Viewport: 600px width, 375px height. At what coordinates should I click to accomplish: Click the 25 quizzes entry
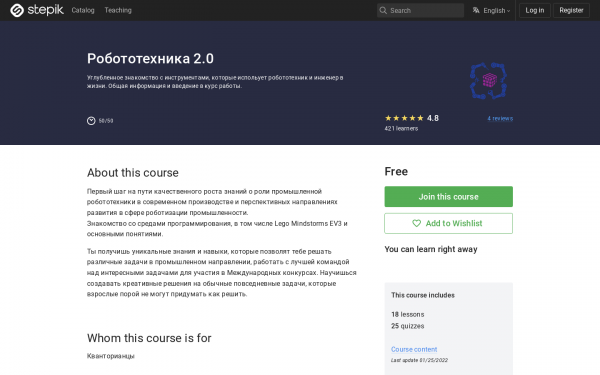click(x=408, y=326)
